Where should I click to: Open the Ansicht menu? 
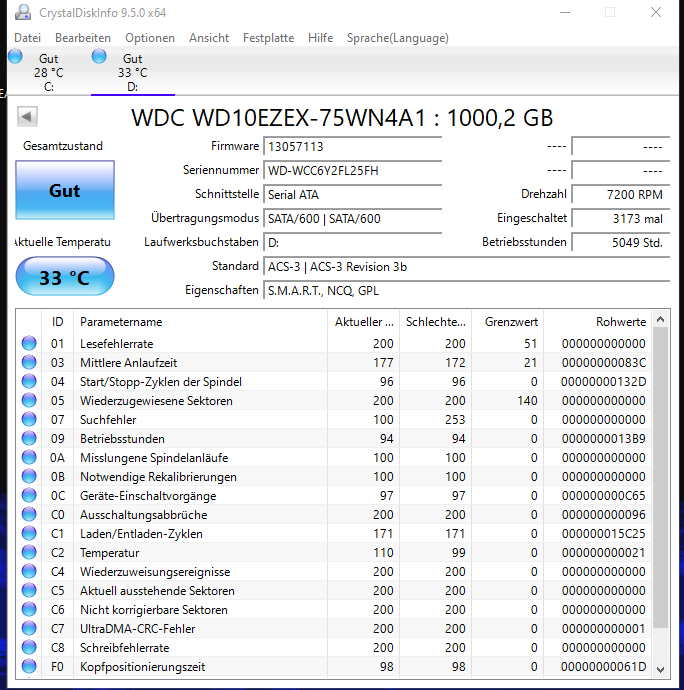pos(209,38)
